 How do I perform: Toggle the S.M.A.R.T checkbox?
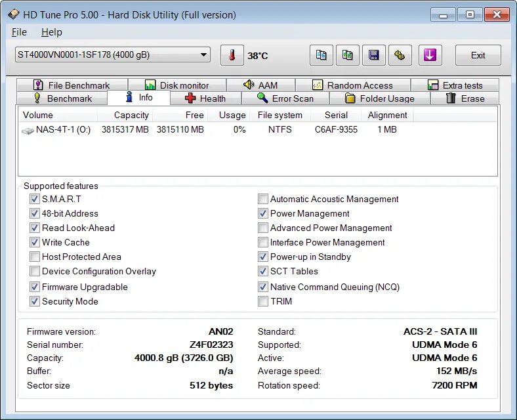[x=35, y=199]
